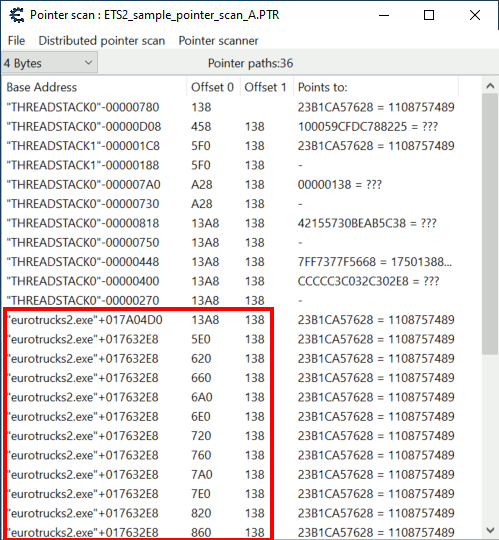Viewport: 499px width, 540px height.
Task: Click Points to value CCCCC3C032C302E8 = ???
Action: (368, 281)
